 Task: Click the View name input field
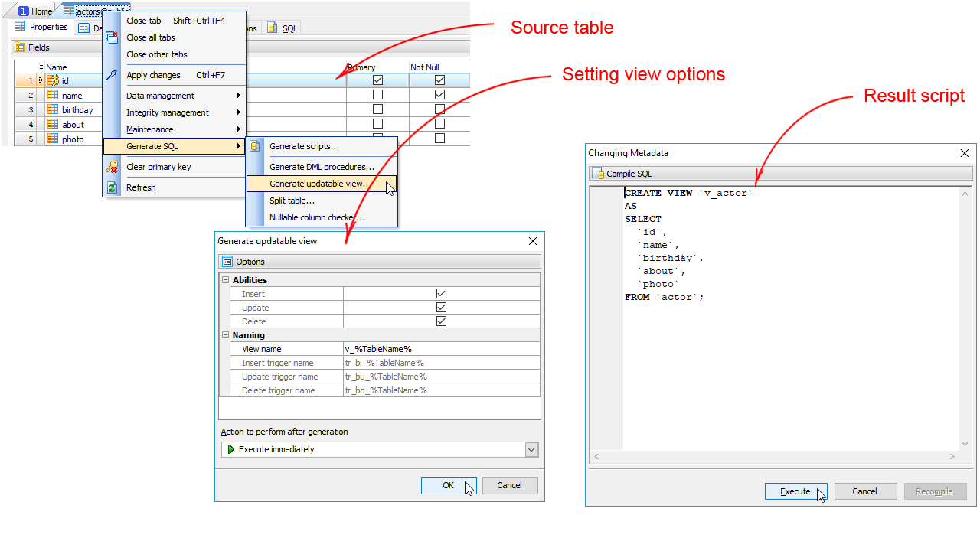pos(440,349)
